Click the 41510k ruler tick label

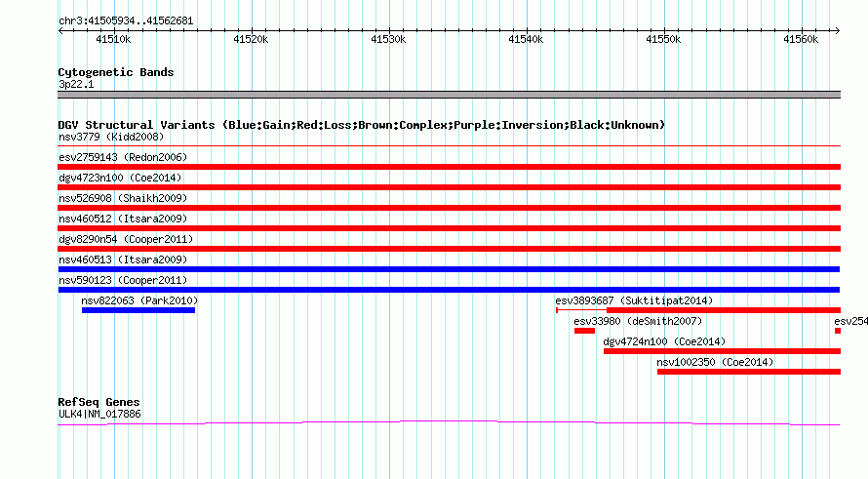113,39
